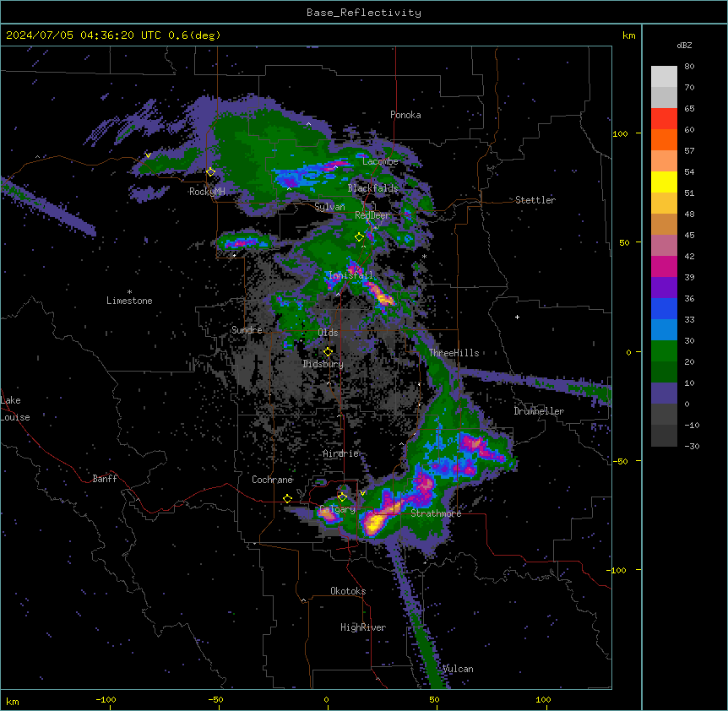Click the Lake Louise label

(14, 409)
